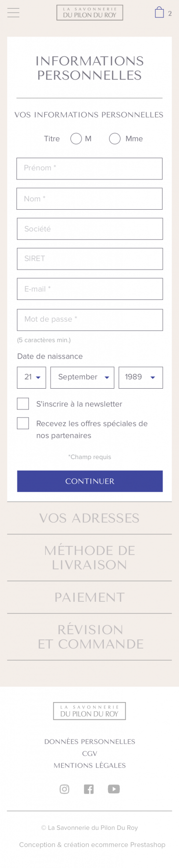179x868 pixels.
Task: Visit the Instagram page
Action: (65, 789)
